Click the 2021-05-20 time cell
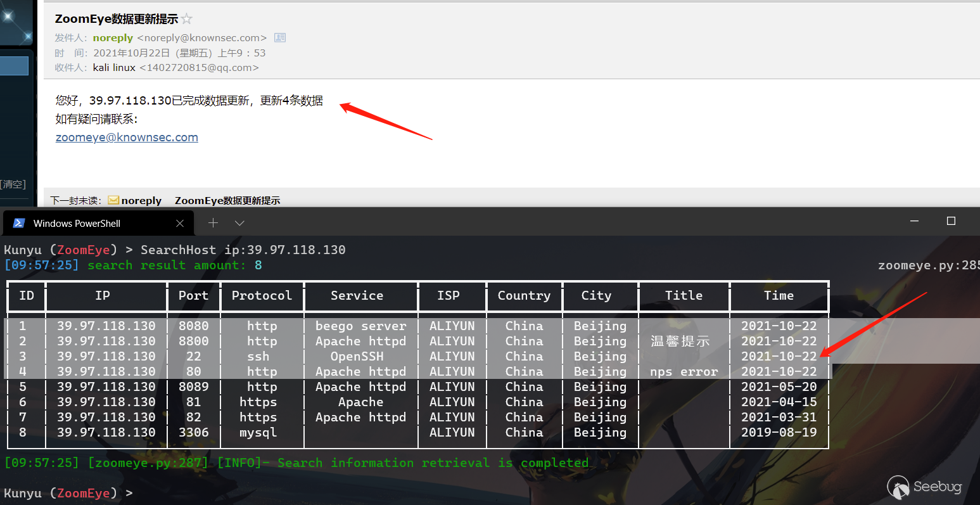 point(779,387)
